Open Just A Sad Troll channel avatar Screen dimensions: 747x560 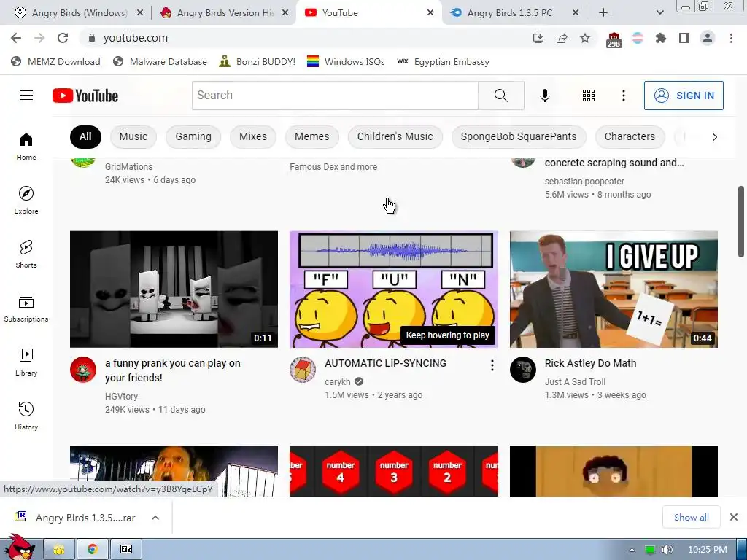pyautogui.click(x=522, y=370)
